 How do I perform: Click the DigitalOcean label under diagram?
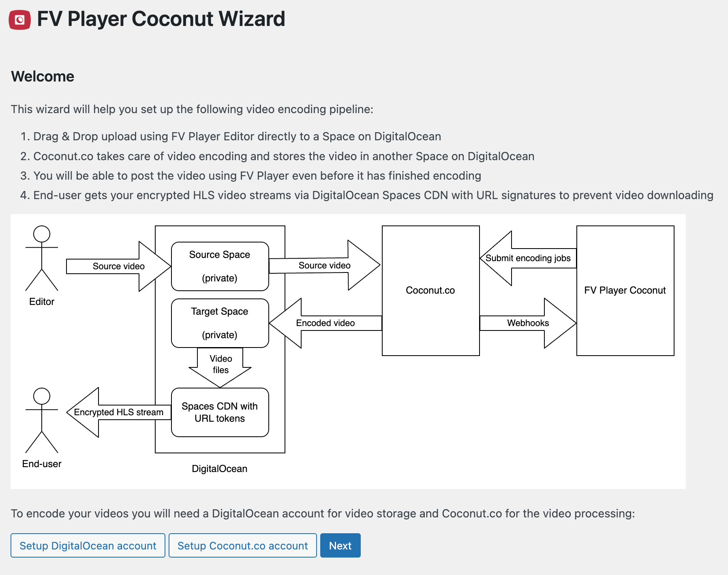point(219,469)
